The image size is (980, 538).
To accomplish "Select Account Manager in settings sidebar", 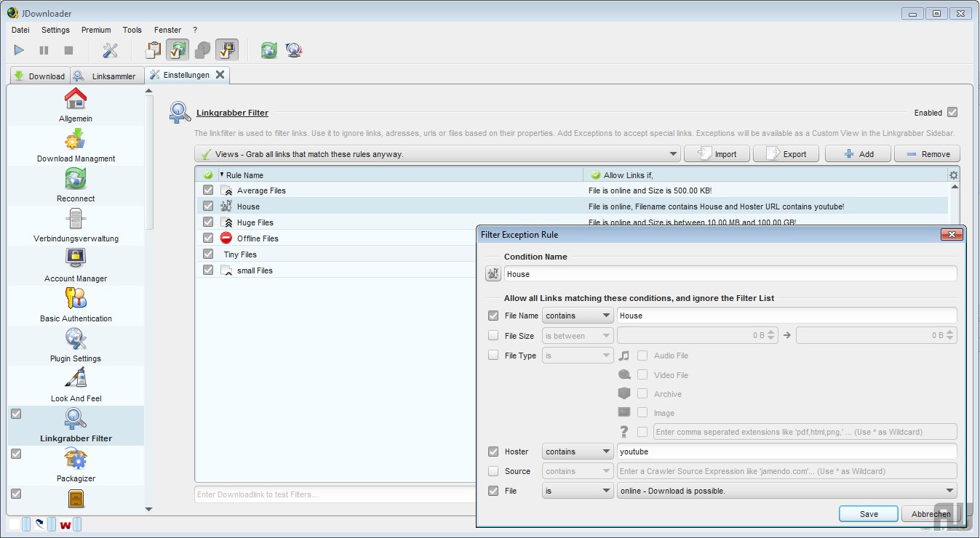I will tap(76, 265).
